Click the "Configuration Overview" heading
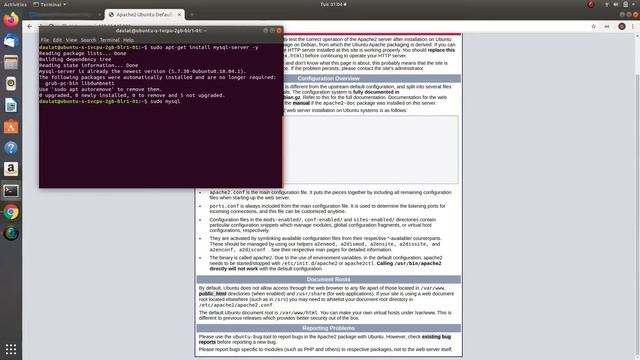Viewport: 640px width, 360px height. tap(329, 78)
